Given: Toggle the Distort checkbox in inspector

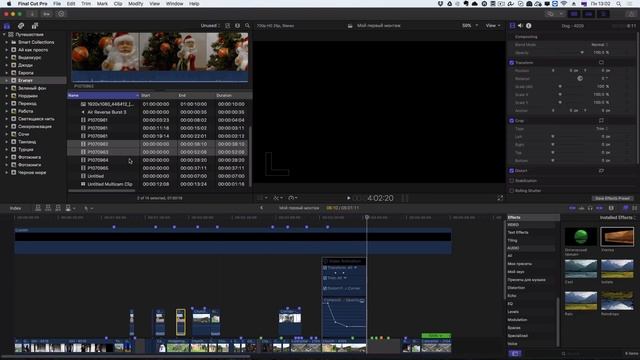Looking at the screenshot, I should coord(511,171).
